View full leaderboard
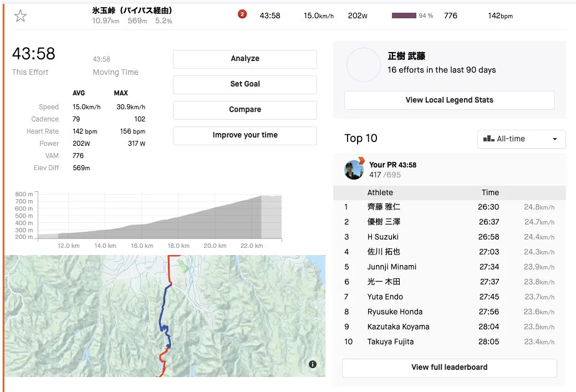Screen dimensions: 576x392 click(449, 368)
